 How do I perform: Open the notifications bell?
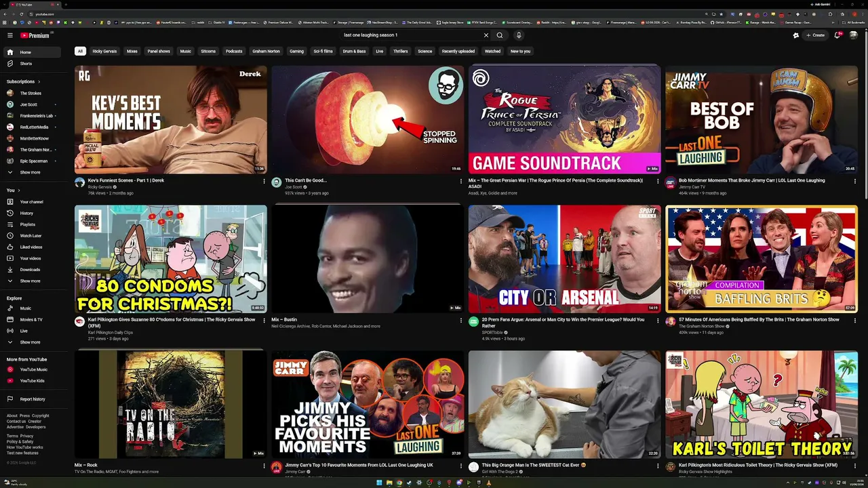coord(837,35)
